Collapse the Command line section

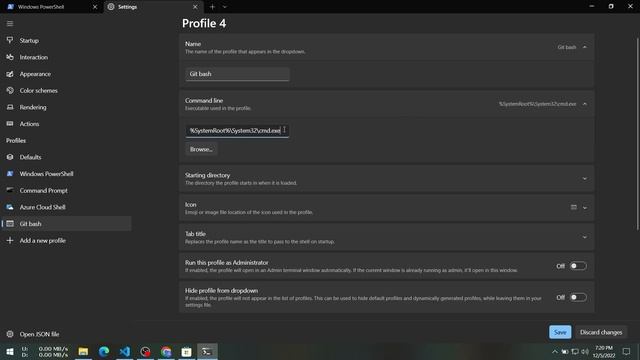[x=584, y=104]
